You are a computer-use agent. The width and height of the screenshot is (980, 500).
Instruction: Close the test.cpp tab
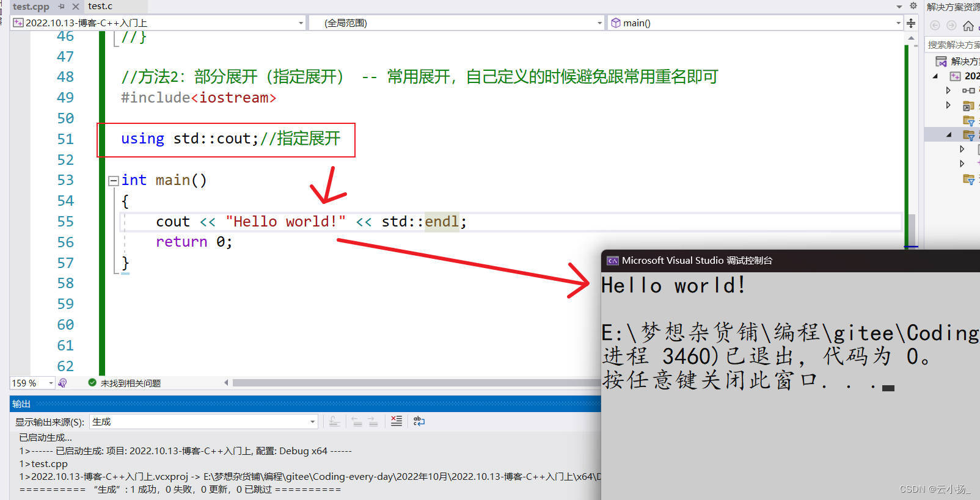(76, 7)
